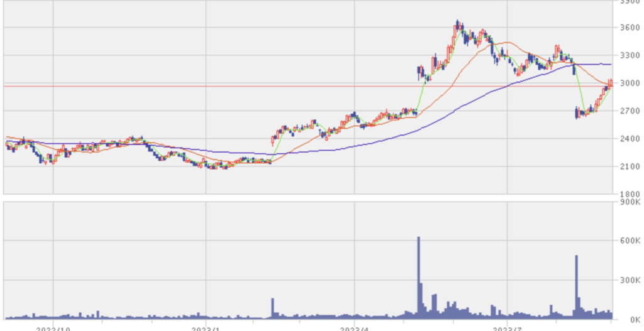Select the early 2023 volume spike near 150K
Image resolution: width=644 pixels, height=331 pixels.
click(272, 307)
